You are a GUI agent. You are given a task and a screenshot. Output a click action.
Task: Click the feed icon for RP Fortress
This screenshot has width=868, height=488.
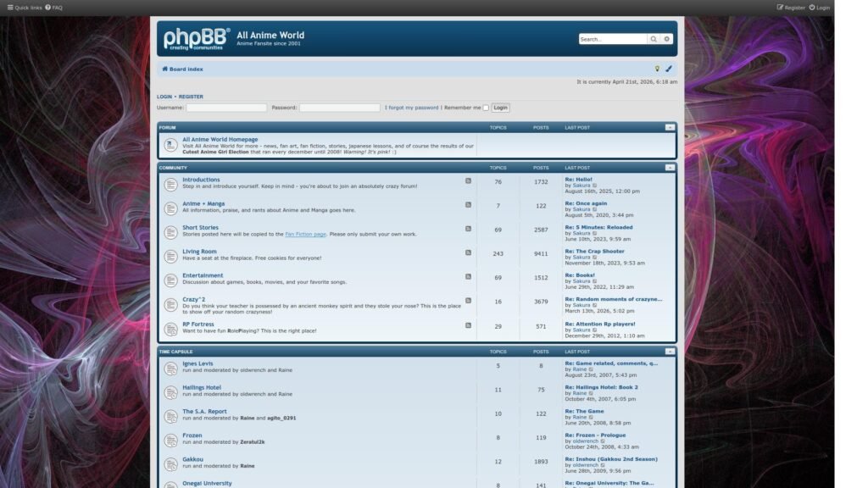[x=468, y=324]
